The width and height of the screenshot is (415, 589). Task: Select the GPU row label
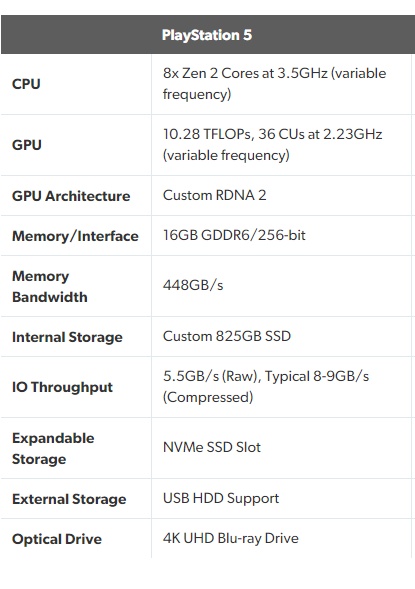click(x=27, y=145)
